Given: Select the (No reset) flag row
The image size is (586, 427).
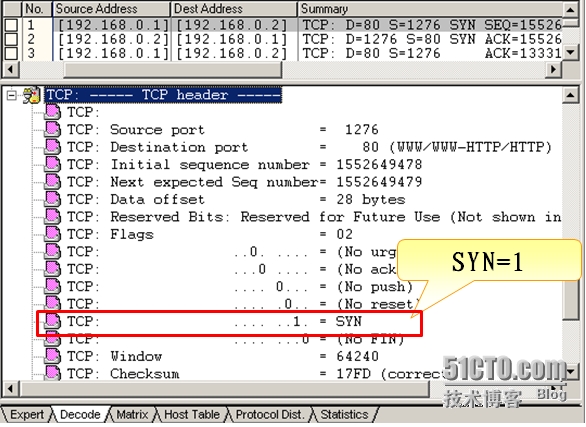Looking at the screenshot, I should tap(243, 304).
